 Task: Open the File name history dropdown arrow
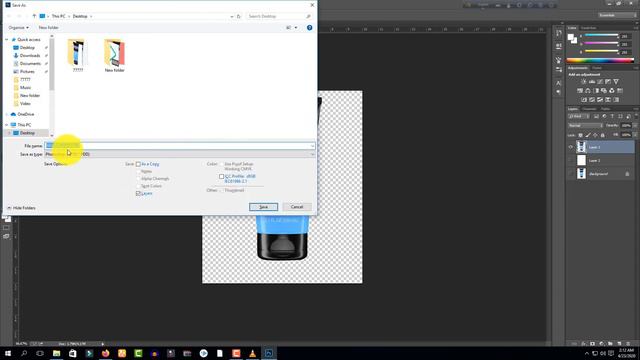point(312,146)
